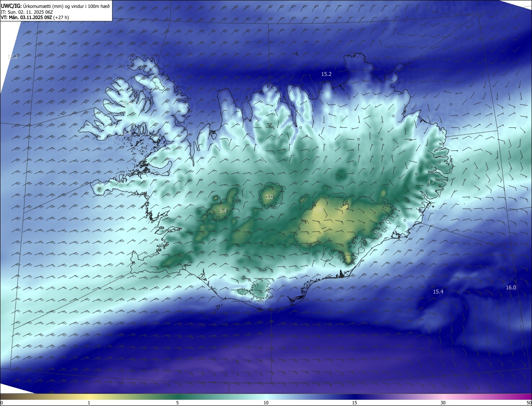Click the 5 label on the color scale
The width and height of the screenshot is (532, 406).
tap(177, 403)
